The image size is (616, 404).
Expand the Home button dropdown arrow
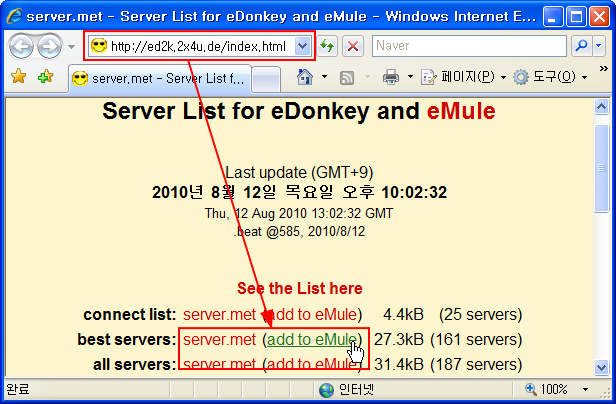[324, 77]
